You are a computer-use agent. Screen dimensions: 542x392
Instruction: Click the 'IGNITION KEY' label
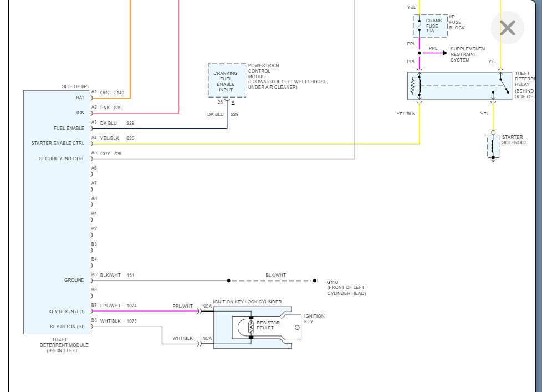coord(314,319)
